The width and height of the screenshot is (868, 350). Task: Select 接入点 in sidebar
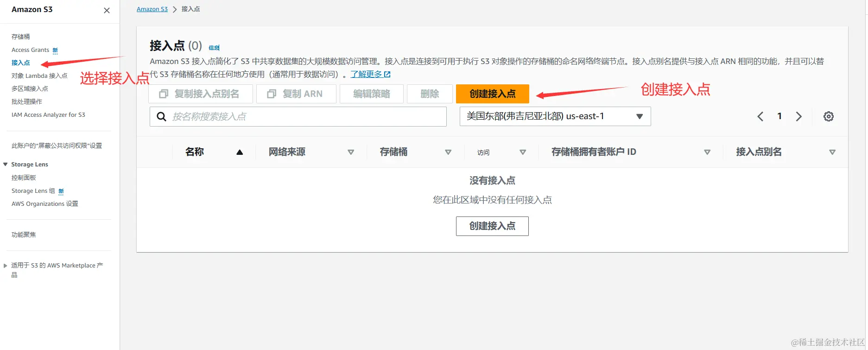tap(21, 63)
